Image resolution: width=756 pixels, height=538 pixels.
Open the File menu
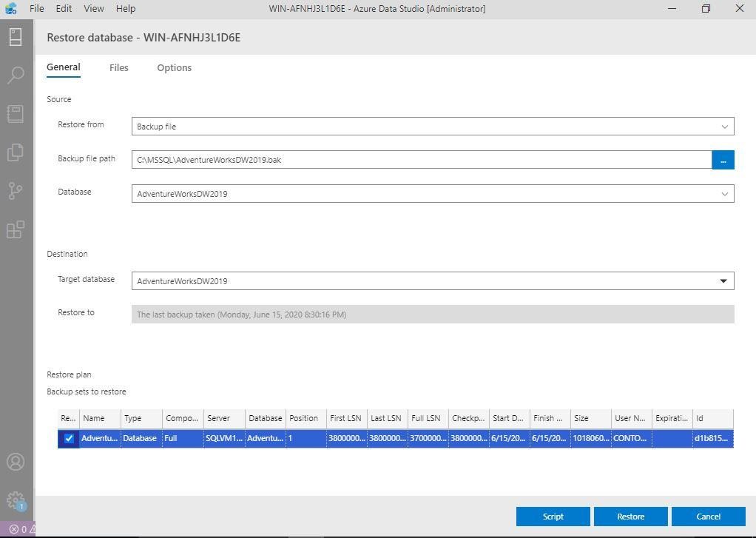click(x=37, y=9)
